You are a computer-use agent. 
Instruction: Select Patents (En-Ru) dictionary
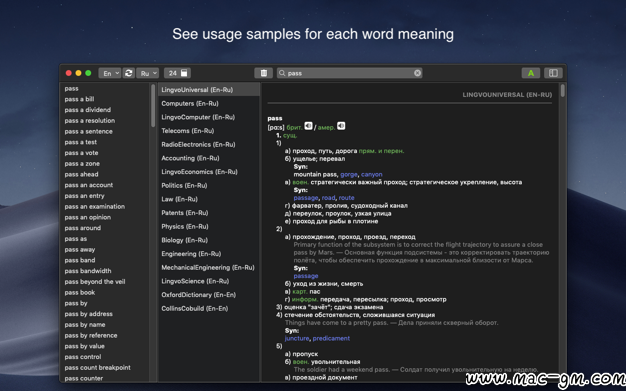point(209,212)
